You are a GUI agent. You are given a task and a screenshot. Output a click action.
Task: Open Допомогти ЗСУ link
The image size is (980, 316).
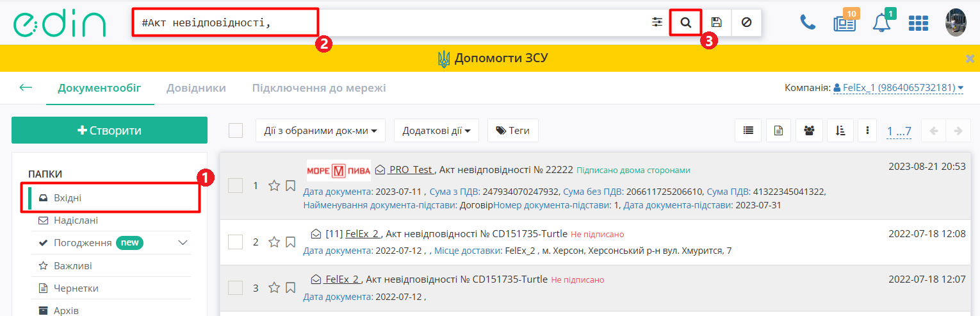tap(492, 59)
